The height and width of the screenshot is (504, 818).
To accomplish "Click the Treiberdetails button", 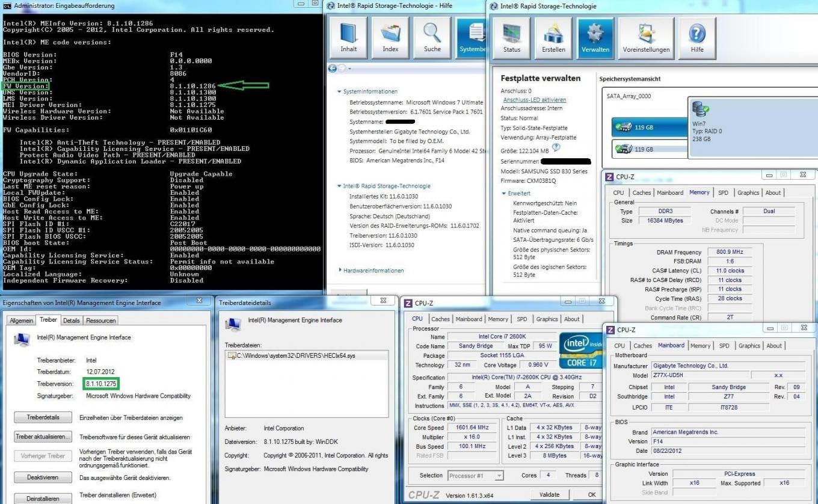I will point(43,417).
